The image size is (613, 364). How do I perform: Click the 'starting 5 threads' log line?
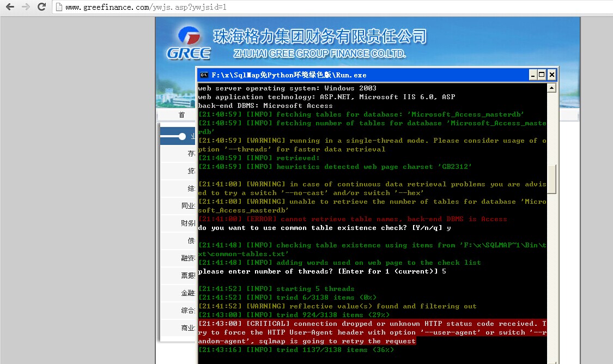pos(276,289)
